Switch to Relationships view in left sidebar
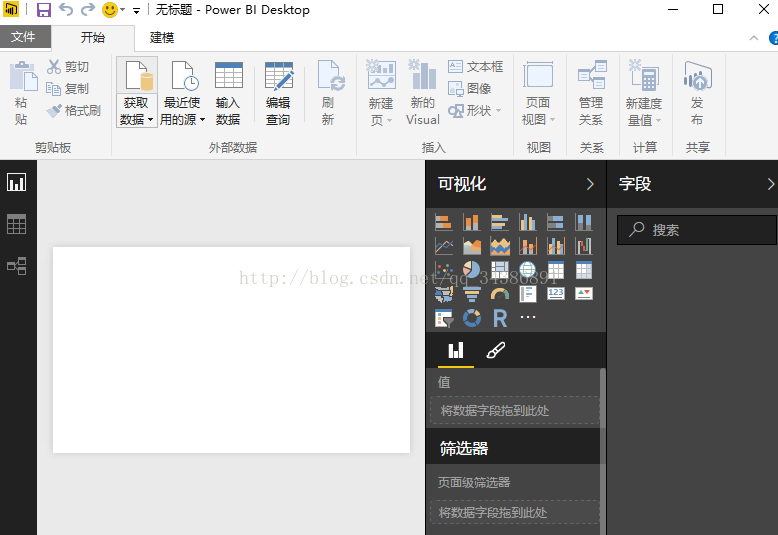 [16, 266]
